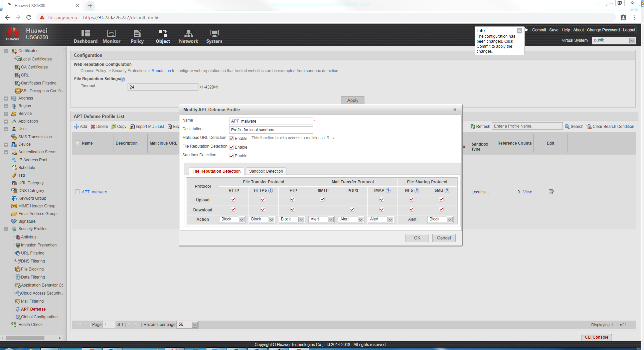Image resolution: width=644 pixels, height=350 pixels.
Task: Open Mail Filtering profile item
Action: 32,301
